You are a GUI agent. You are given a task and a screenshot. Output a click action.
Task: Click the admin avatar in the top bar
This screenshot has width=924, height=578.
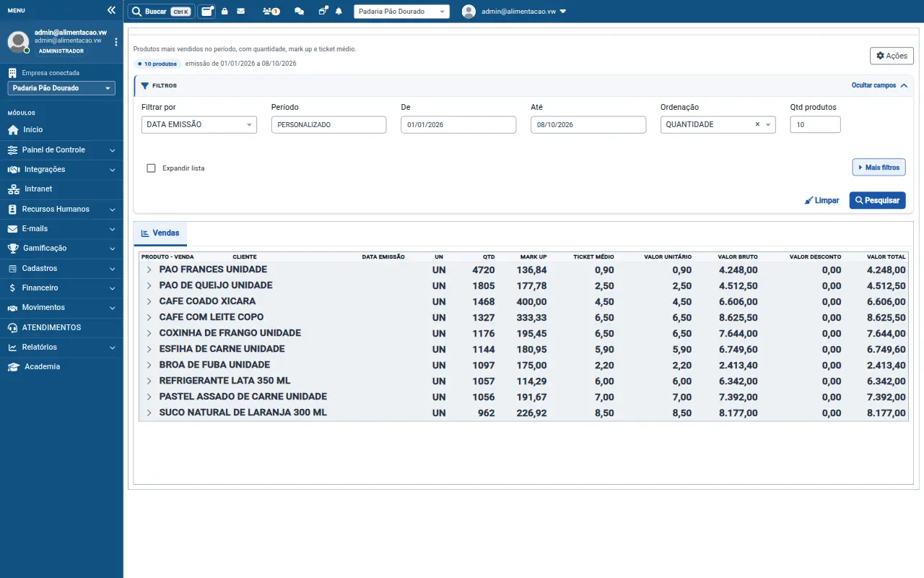tap(469, 12)
